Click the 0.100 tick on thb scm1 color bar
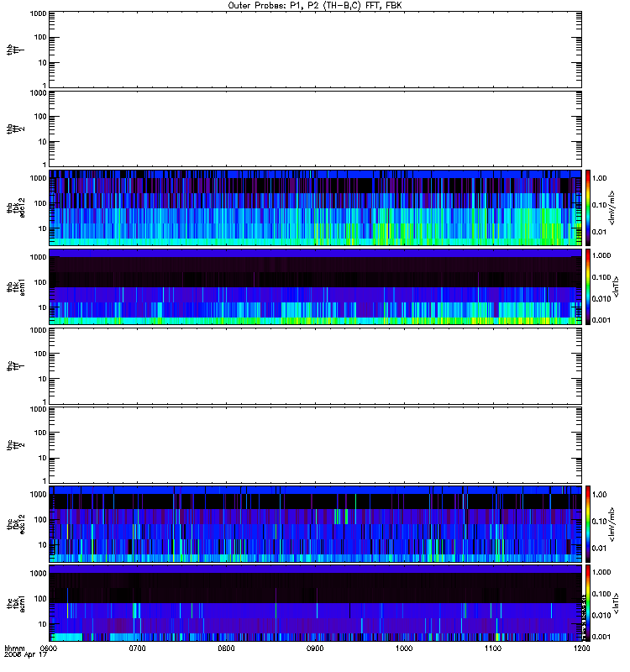The image size is (630, 672). 601,277
